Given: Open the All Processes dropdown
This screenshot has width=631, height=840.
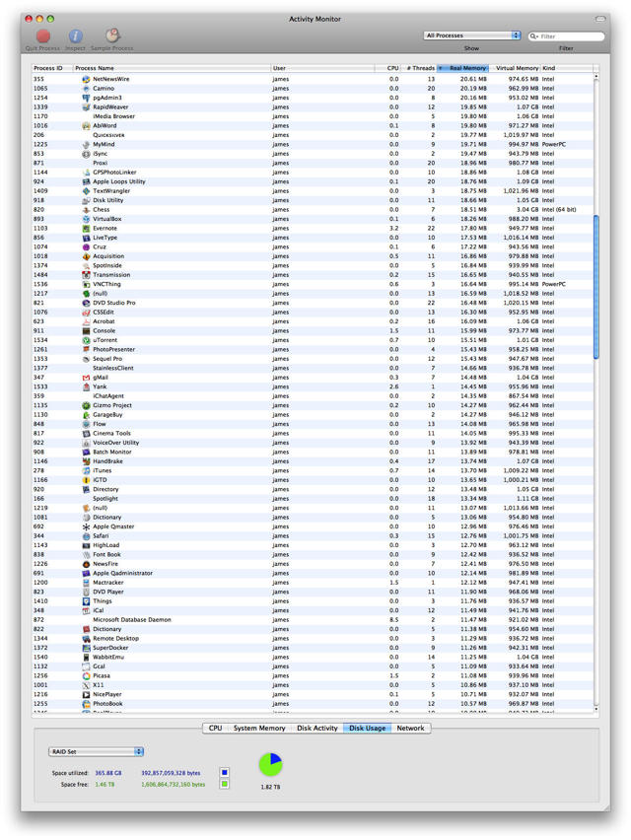Looking at the screenshot, I should pos(471,35).
